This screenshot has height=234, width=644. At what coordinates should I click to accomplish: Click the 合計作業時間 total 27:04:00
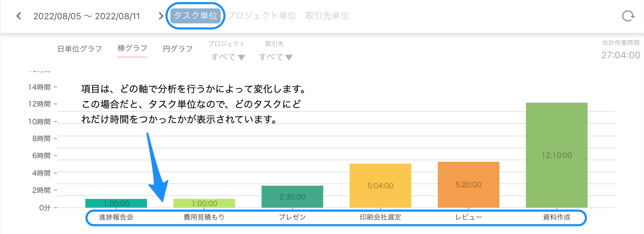click(620, 55)
